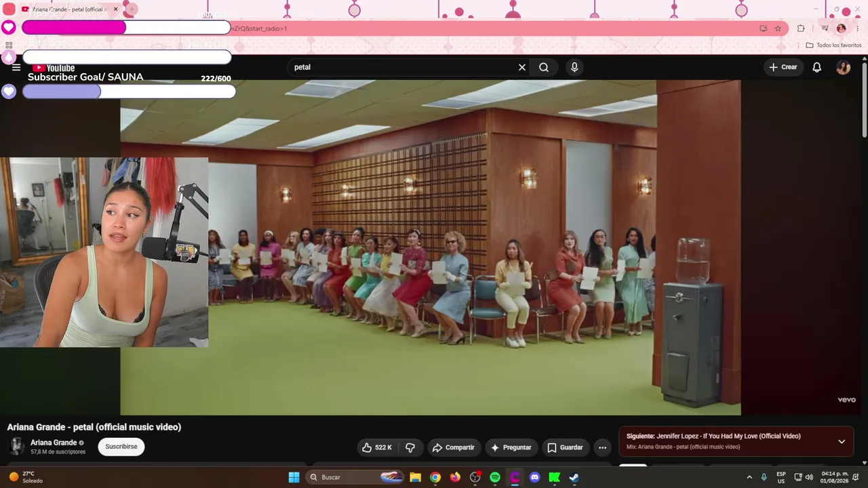Click the taskbar Buscar search box
The width and height of the screenshot is (868, 488).
click(x=356, y=477)
